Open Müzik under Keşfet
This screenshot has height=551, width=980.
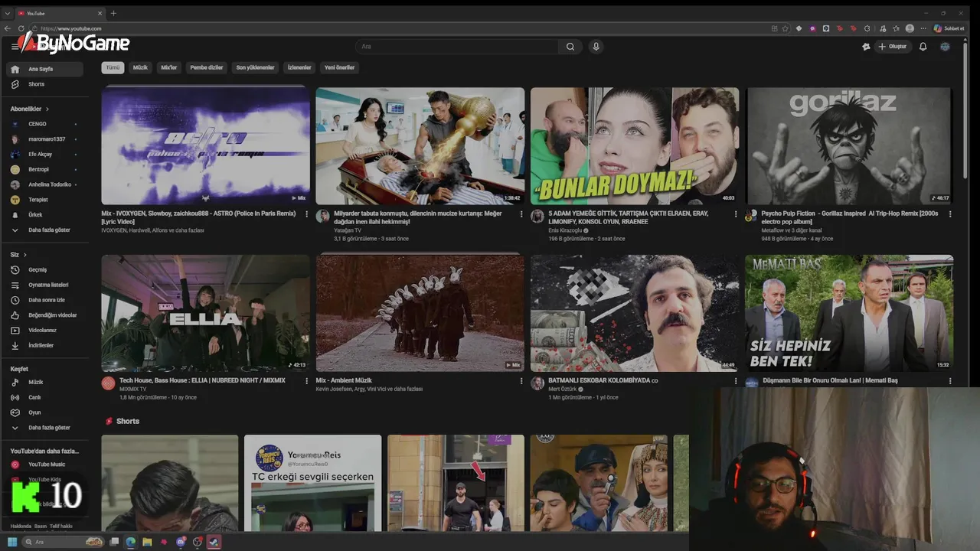44,382
